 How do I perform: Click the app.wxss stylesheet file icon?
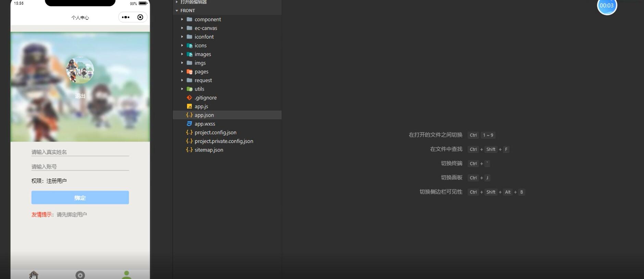tap(189, 124)
